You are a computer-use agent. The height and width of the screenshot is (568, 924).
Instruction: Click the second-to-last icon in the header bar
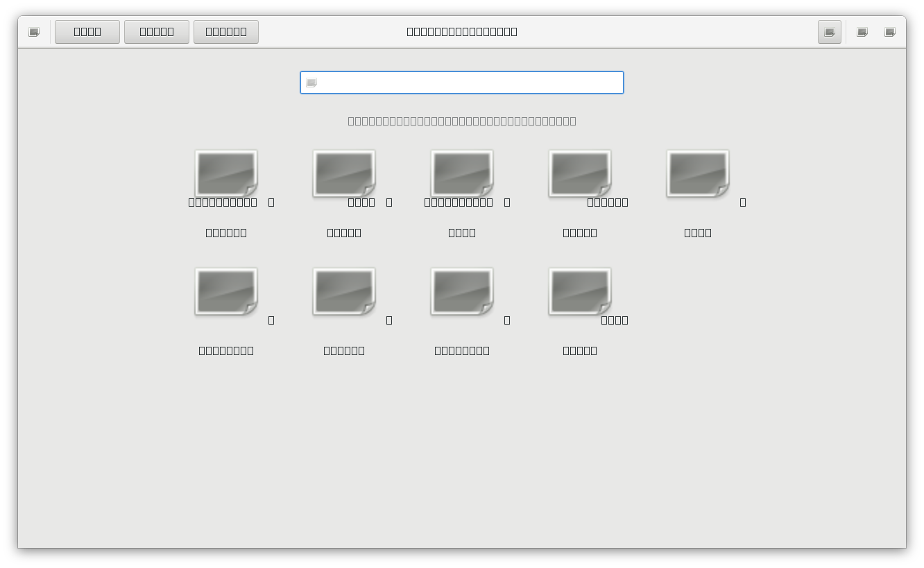click(x=862, y=32)
